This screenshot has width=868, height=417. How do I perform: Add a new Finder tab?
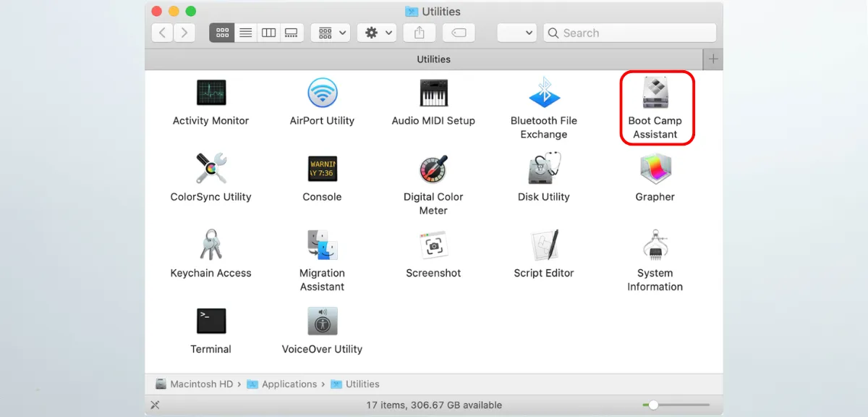coord(713,59)
